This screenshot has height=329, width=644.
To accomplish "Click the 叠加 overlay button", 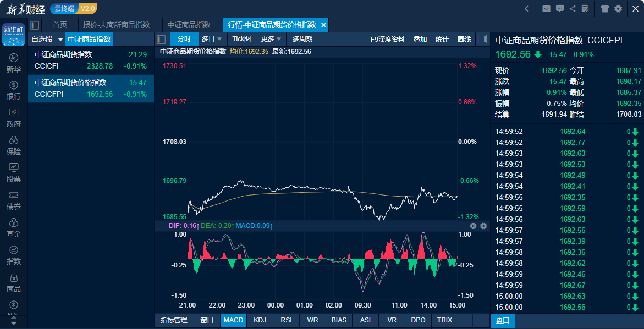I will pyautogui.click(x=420, y=40).
